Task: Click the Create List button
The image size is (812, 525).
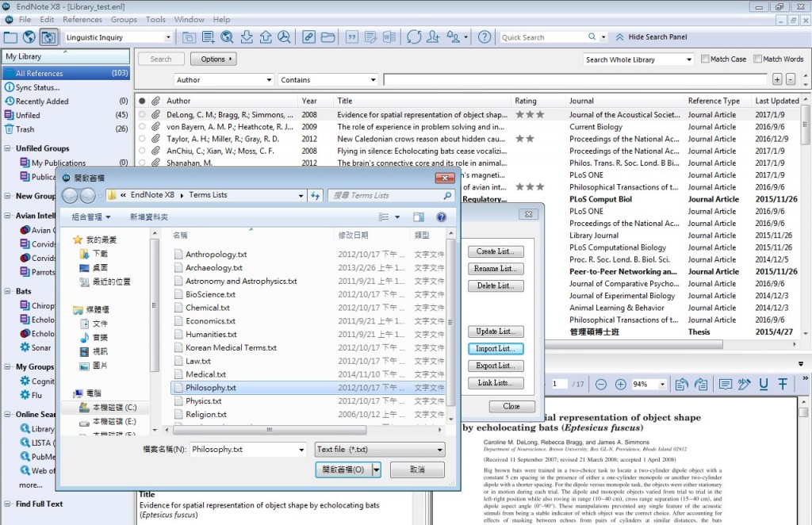Action: (x=496, y=251)
